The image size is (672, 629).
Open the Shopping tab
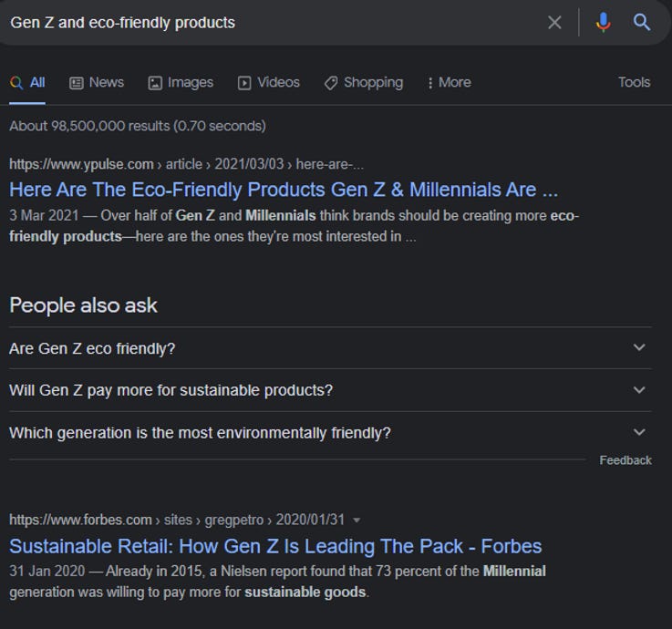point(364,82)
